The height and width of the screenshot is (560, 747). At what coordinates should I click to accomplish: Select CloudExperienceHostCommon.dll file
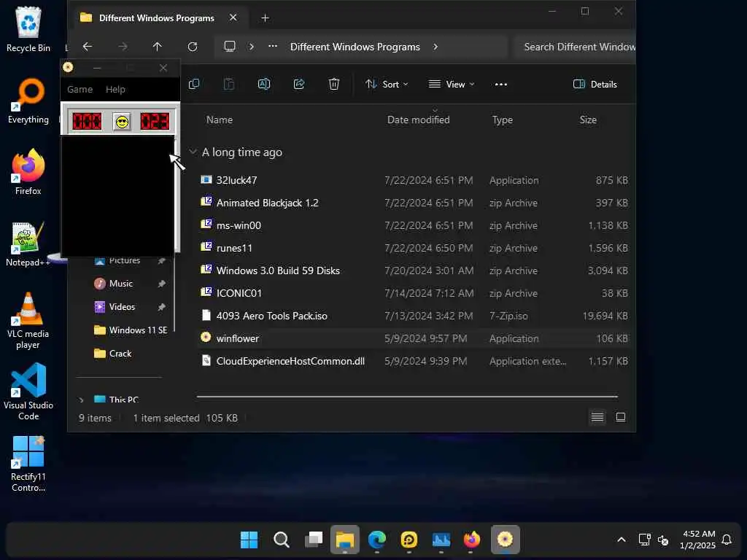(413, 361)
